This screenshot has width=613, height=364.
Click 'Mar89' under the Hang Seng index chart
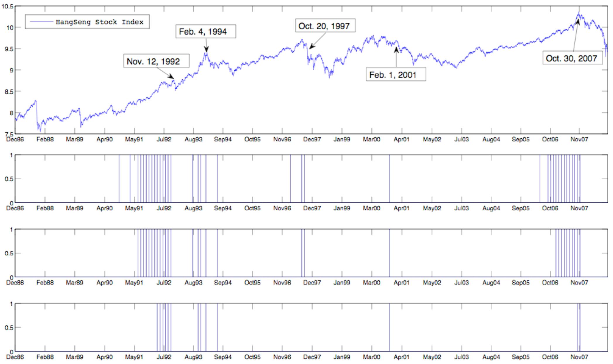point(74,140)
